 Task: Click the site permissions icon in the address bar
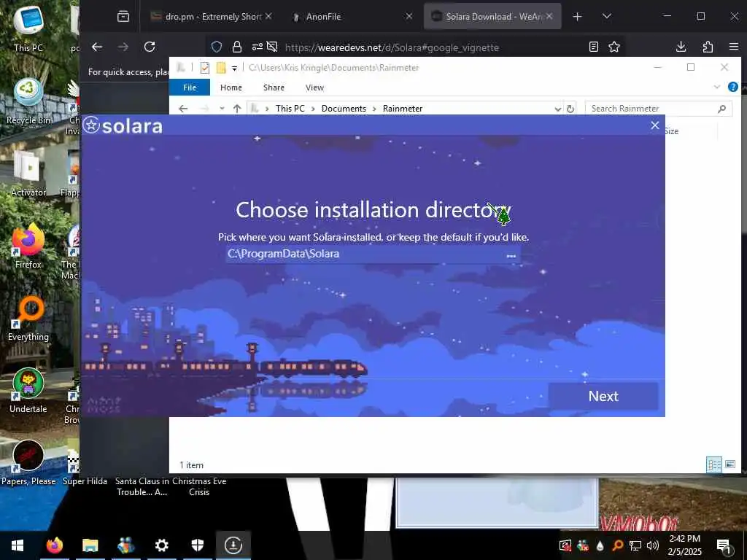[x=258, y=47]
